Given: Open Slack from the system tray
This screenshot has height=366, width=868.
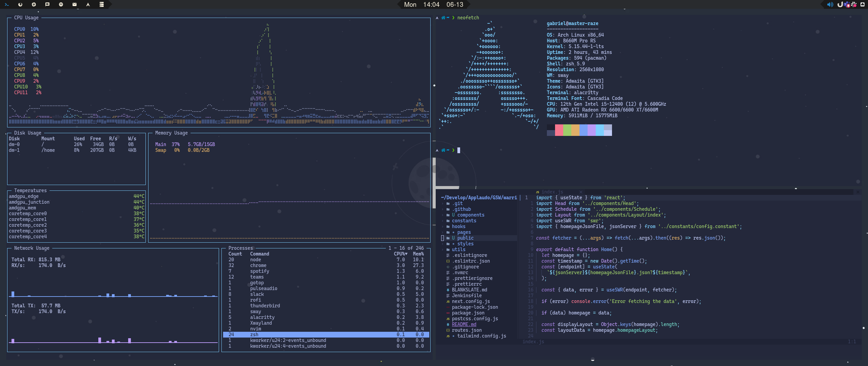Looking at the screenshot, I should click(x=854, y=4).
